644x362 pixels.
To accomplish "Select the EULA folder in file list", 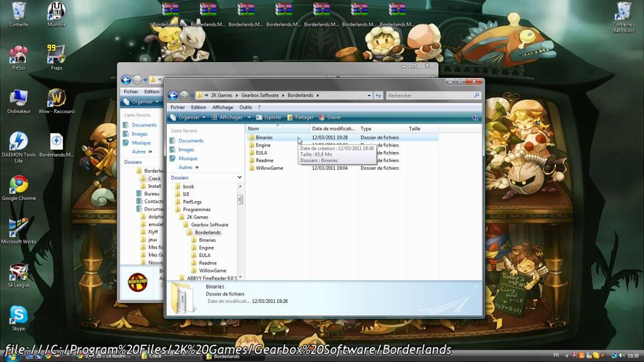I will tap(261, 153).
